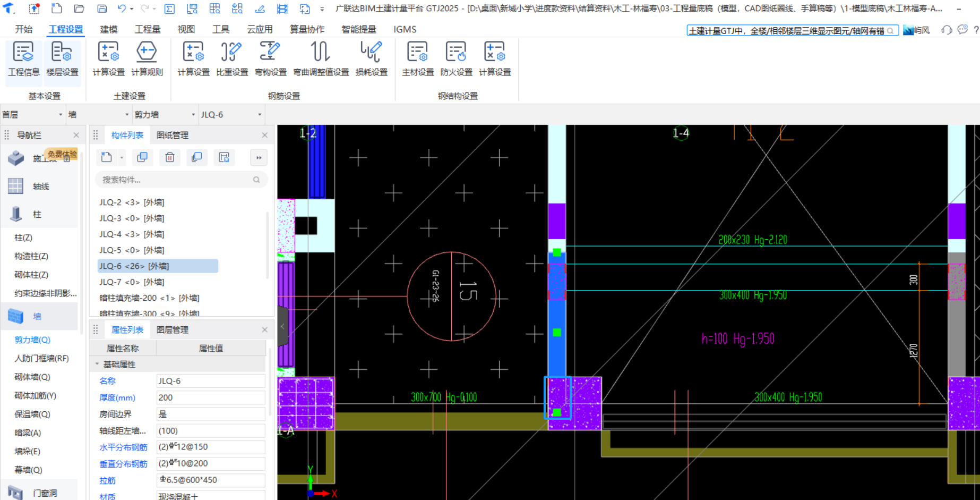Click the new file icon in title bar

click(x=56, y=9)
